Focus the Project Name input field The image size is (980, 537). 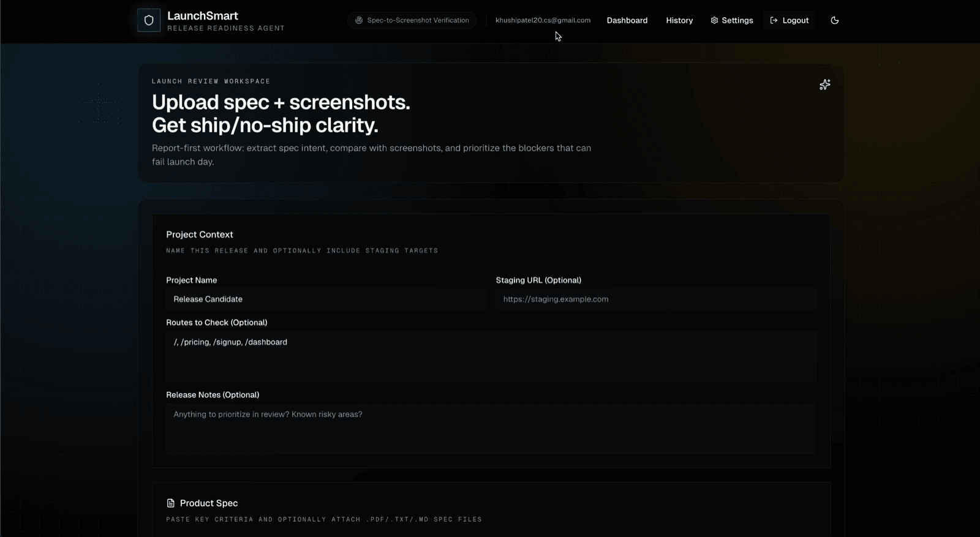point(326,299)
